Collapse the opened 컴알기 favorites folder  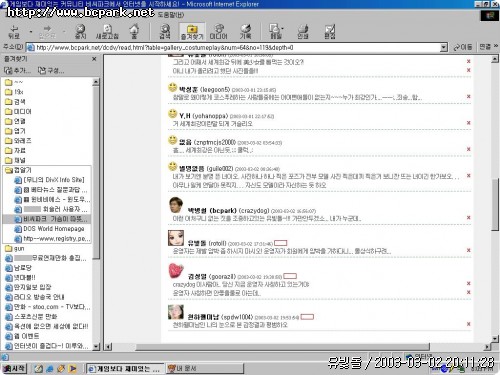pos(18,170)
